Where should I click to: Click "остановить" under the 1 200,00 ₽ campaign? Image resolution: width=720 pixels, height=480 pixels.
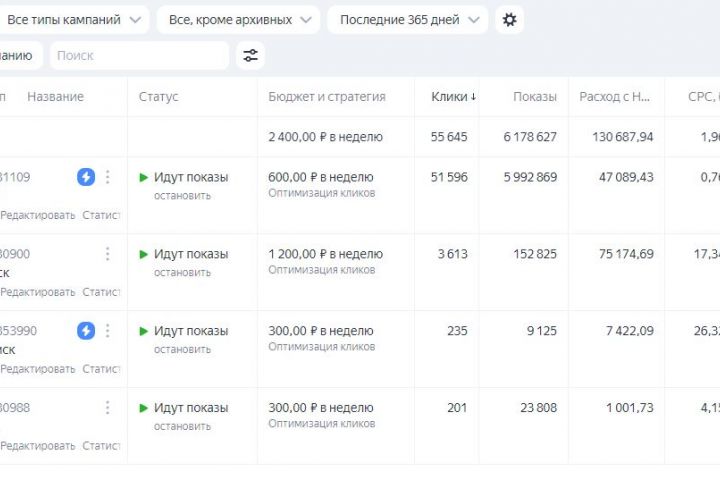pyautogui.click(x=182, y=271)
